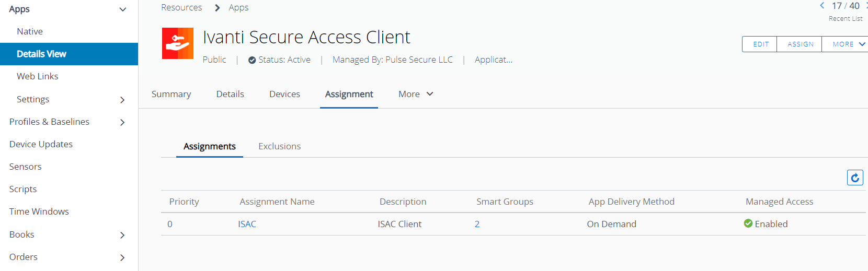868x271 pixels.
Task: Expand the Books sidebar section
Action: (x=122, y=235)
